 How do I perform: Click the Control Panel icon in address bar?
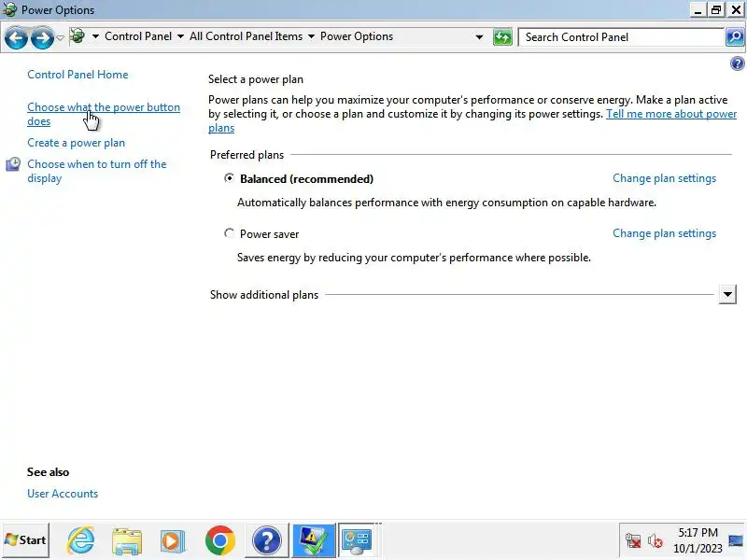click(x=78, y=36)
